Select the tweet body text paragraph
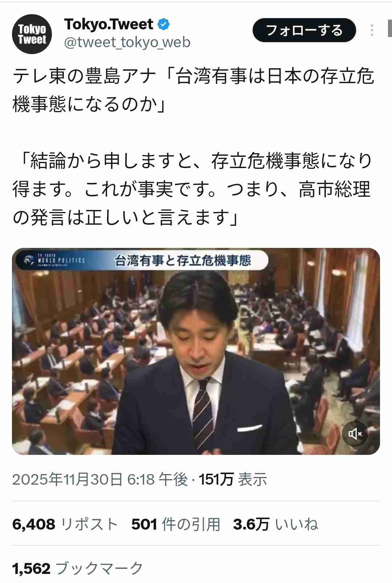 192,189
